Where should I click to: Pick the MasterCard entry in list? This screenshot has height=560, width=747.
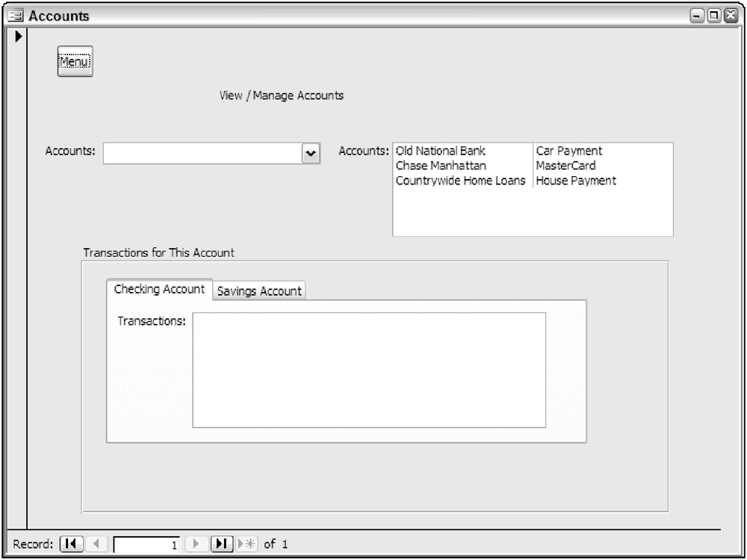[x=565, y=166]
